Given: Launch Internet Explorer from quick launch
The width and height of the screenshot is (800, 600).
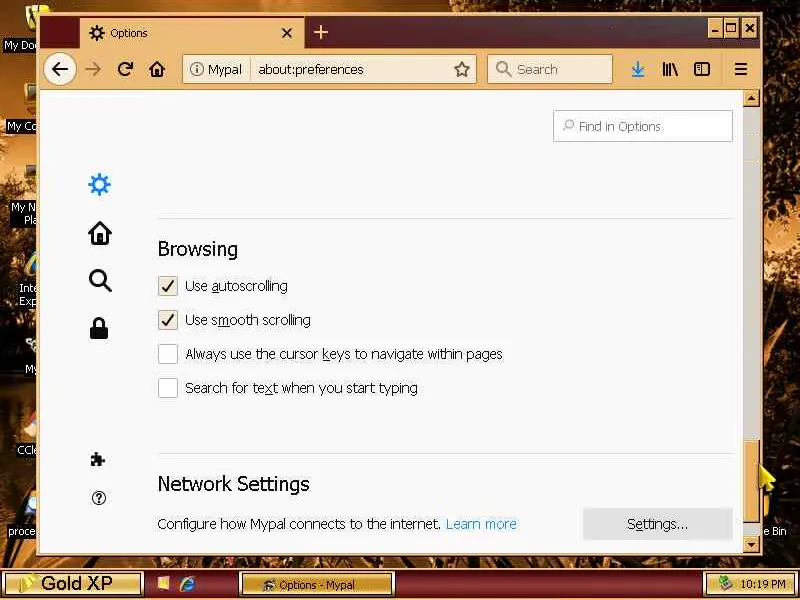Looking at the screenshot, I should (x=187, y=583).
